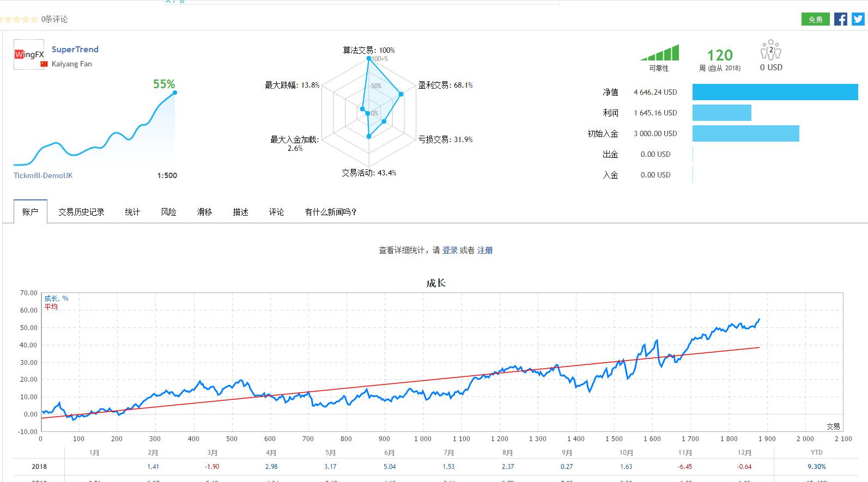Click the YTD column header
This screenshot has width=868, height=482.
pyautogui.click(x=816, y=453)
